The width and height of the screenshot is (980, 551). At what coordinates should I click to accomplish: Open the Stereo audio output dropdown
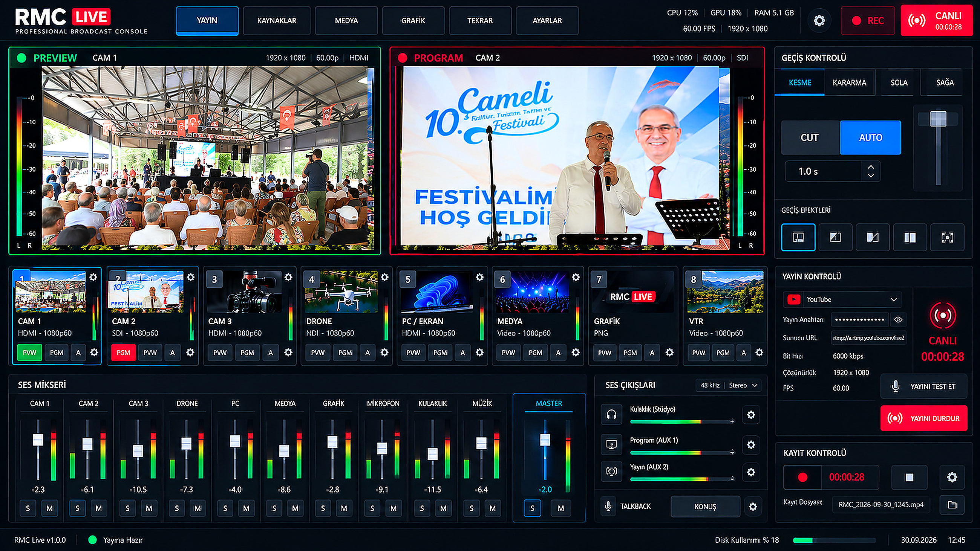click(x=743, y=385)
